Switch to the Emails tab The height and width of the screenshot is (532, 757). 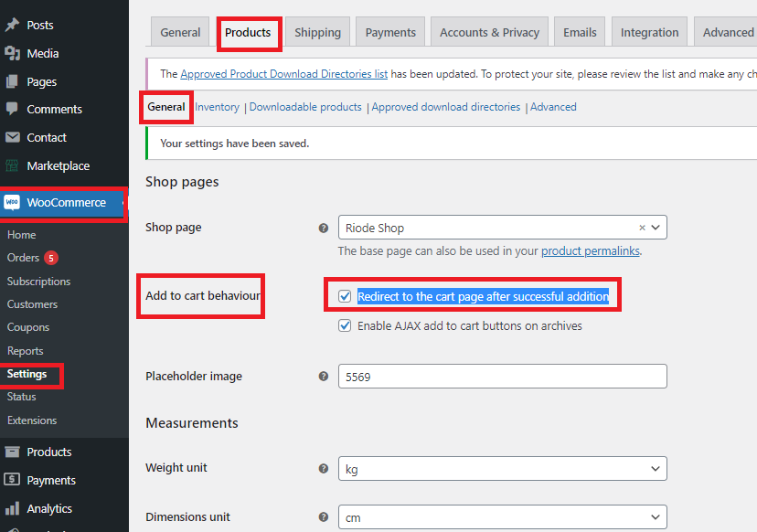coord(580,32)
